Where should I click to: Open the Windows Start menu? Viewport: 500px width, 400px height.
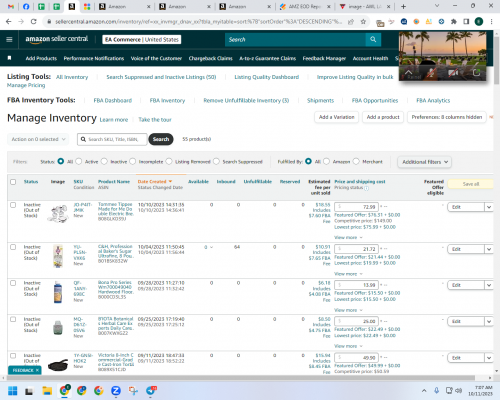[12, 390]
